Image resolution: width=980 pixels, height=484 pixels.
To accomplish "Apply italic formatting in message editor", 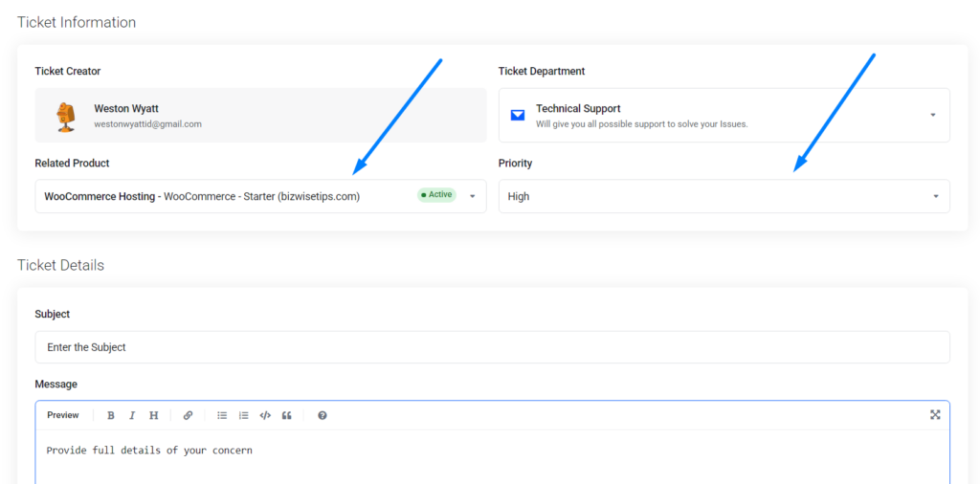I will coord(132,415).
